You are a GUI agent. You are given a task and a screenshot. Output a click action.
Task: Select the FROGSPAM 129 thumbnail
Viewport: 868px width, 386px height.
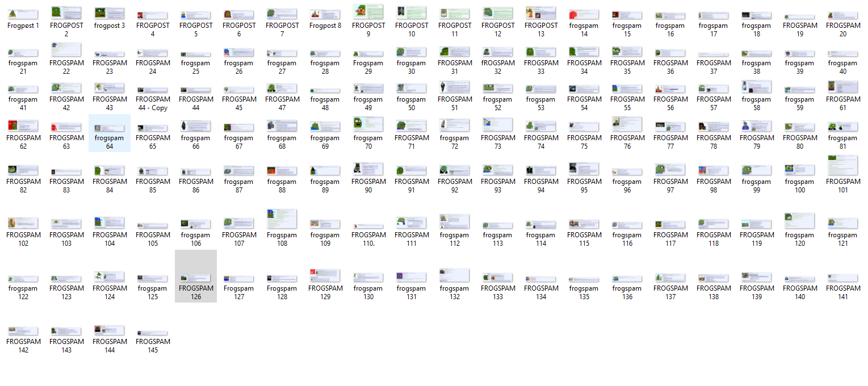(x=325, y=276)
